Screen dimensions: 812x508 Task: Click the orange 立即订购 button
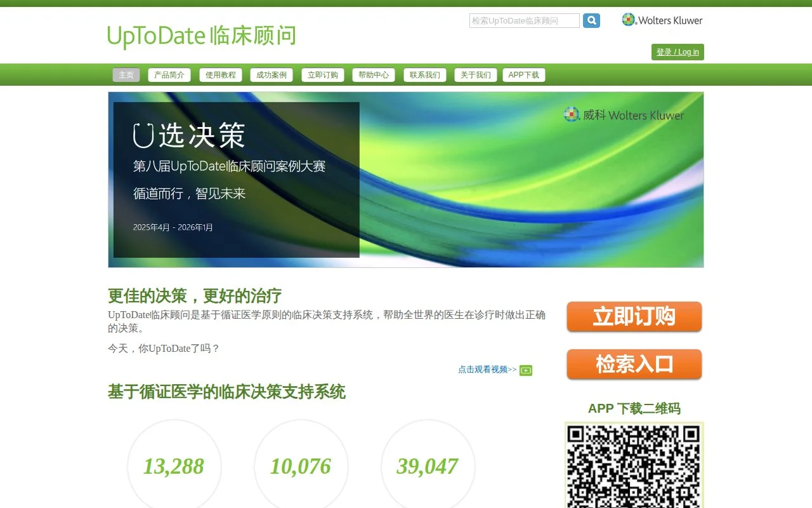pos(634,316)
